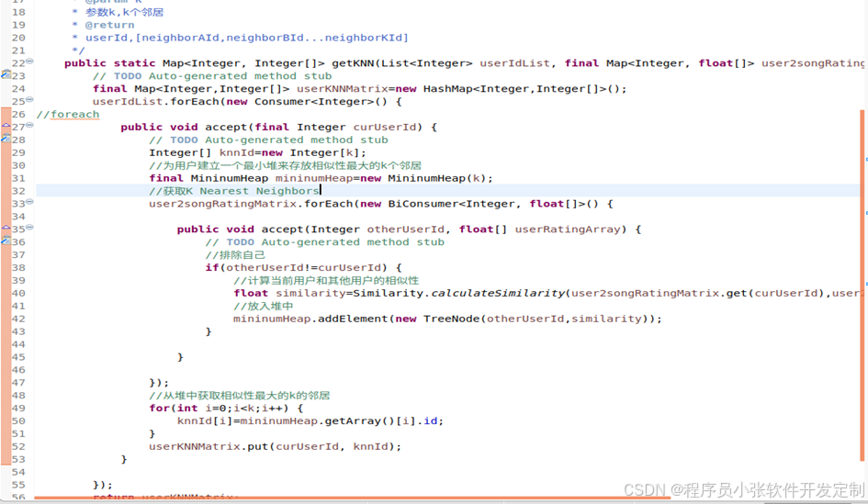868x504 pixels.
Task: Click 'userIdList.forEach' call on line 25
Action: click(x=155, y=102)
